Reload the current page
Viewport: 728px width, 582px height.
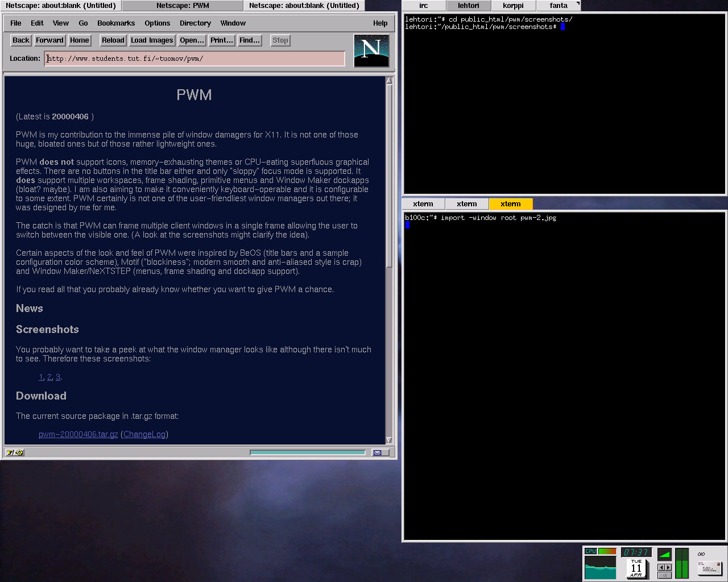[x=113, y=40]
